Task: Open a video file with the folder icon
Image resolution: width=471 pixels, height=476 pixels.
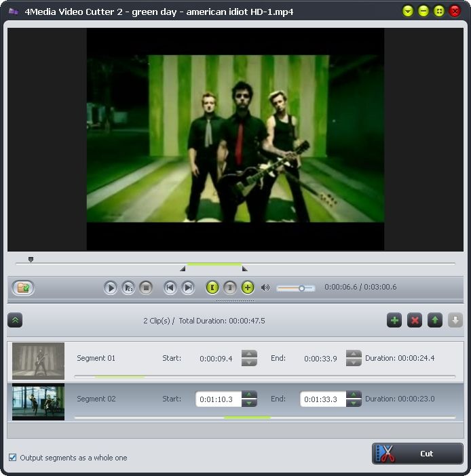Action: pos(23,287)
